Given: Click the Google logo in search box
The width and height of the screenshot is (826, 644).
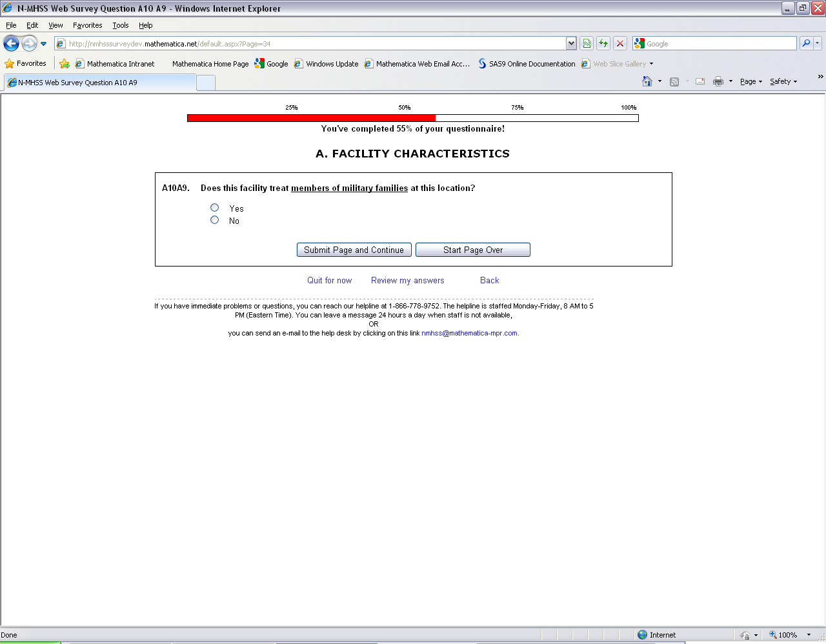Looking at the screenshot, I should (640, 43).
